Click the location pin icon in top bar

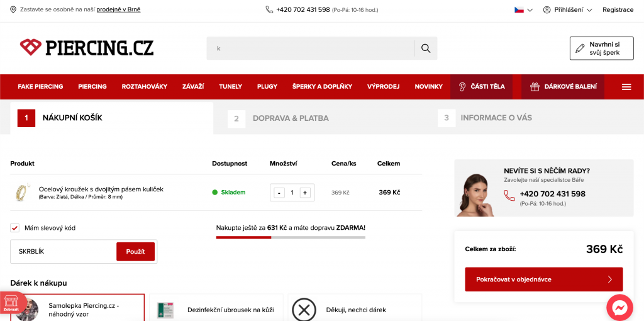[x=13, y=9]
